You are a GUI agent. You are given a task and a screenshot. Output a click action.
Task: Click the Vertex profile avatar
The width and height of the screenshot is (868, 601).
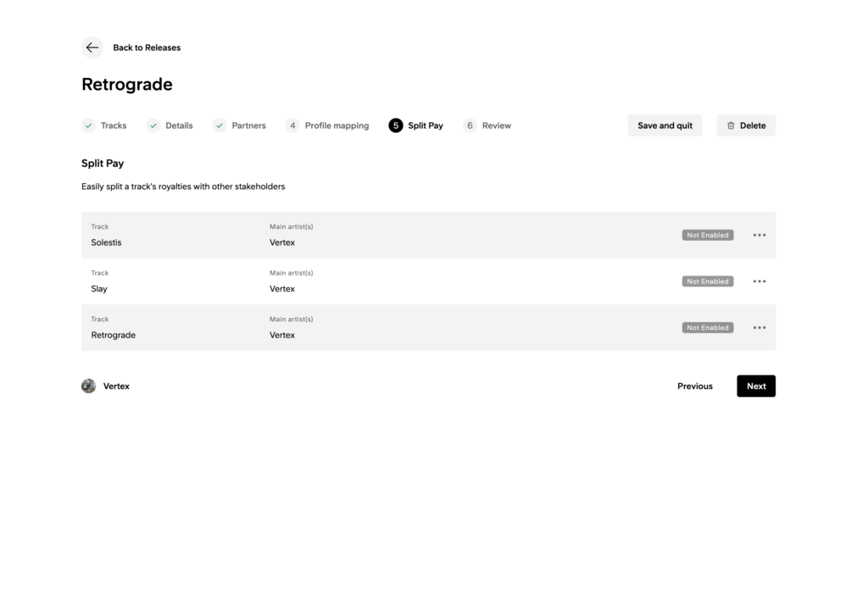[89, 386]
